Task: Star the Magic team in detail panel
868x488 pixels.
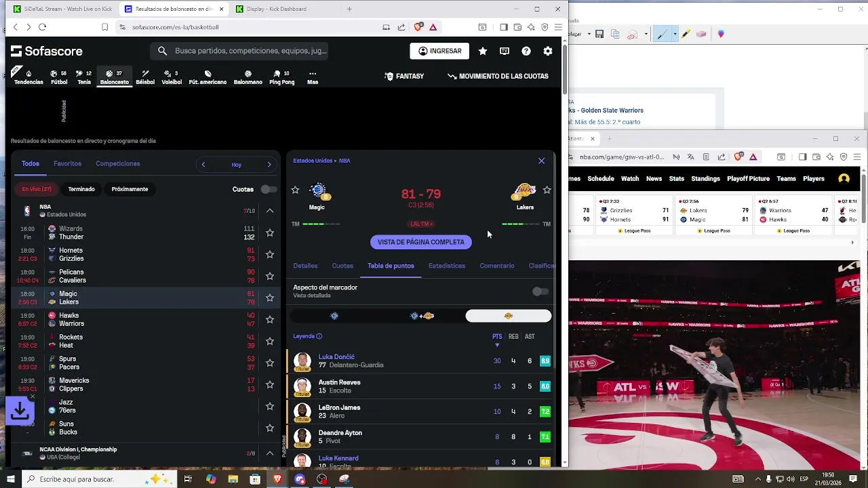Action: pyautogui.click(x=295, y=190)
